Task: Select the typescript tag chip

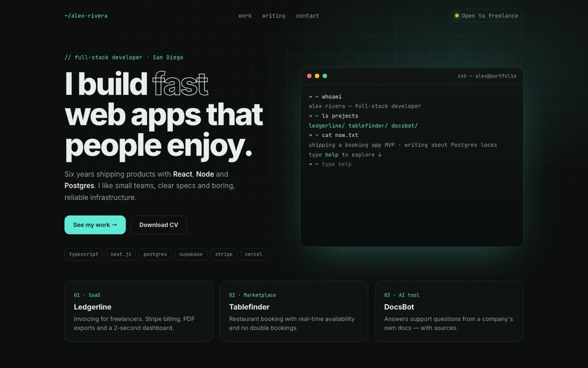Action: click(84, 254)
